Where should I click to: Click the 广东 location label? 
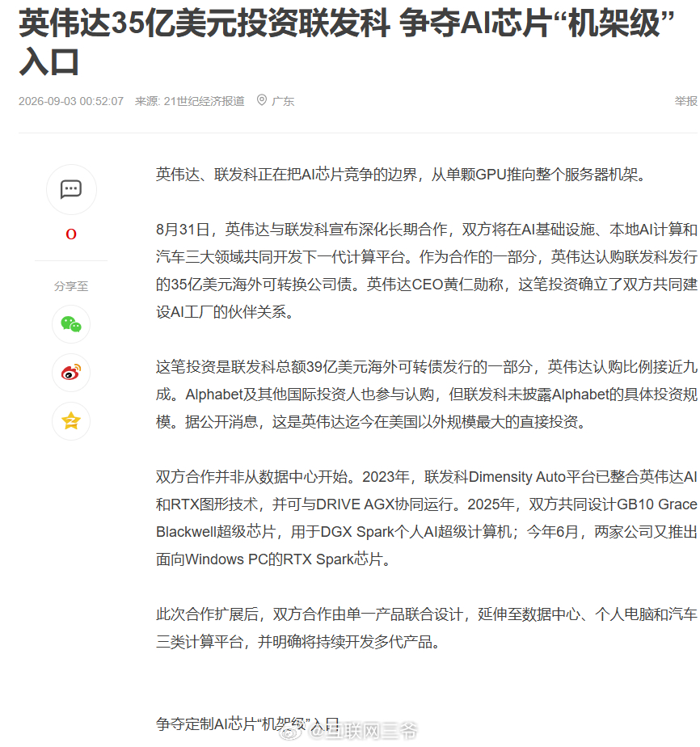pyautogui.click(x=283, y=101)
